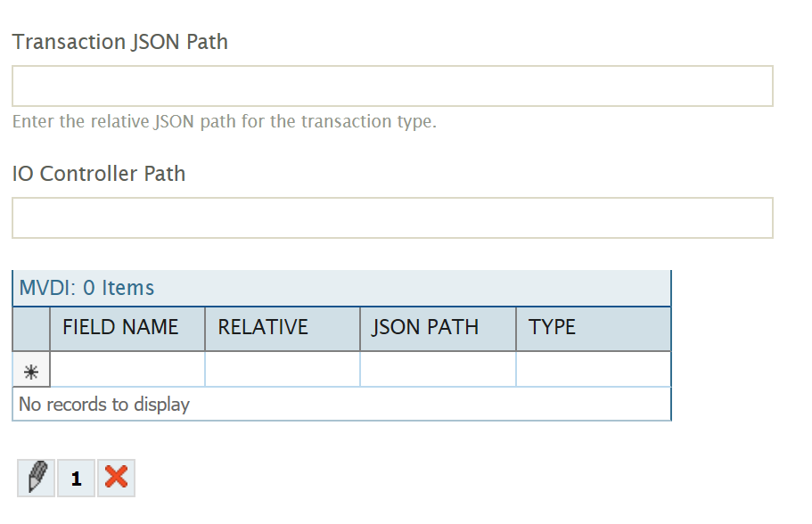Screen dimensions: 812x524
Task: Click the empty Field Name cell in new row
Action: [127, 370]
